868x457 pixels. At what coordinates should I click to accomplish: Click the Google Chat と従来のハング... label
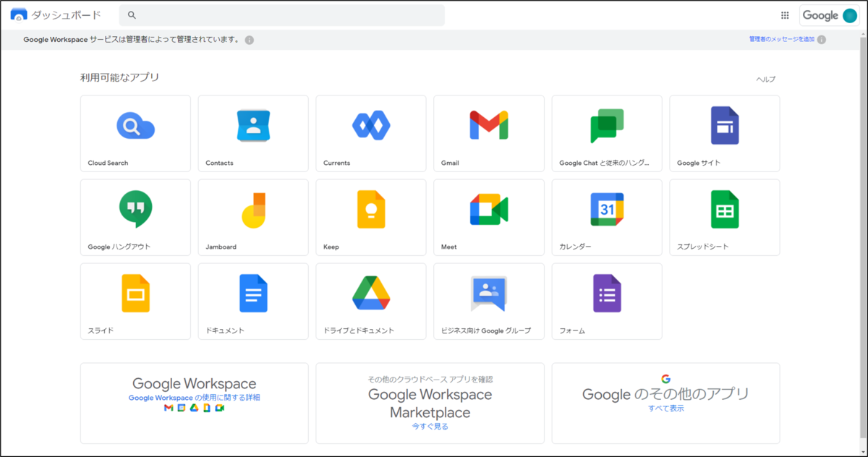pyautogui.click(x=605, y=163)
